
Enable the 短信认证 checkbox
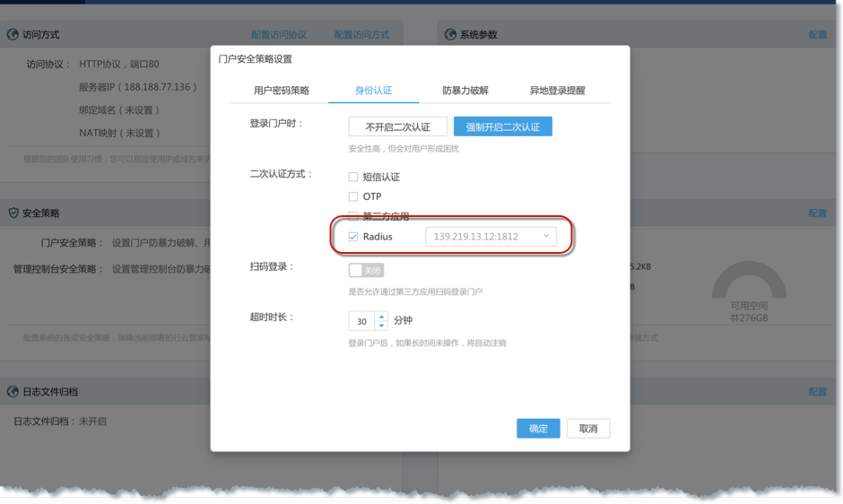[x=353, y=178]
